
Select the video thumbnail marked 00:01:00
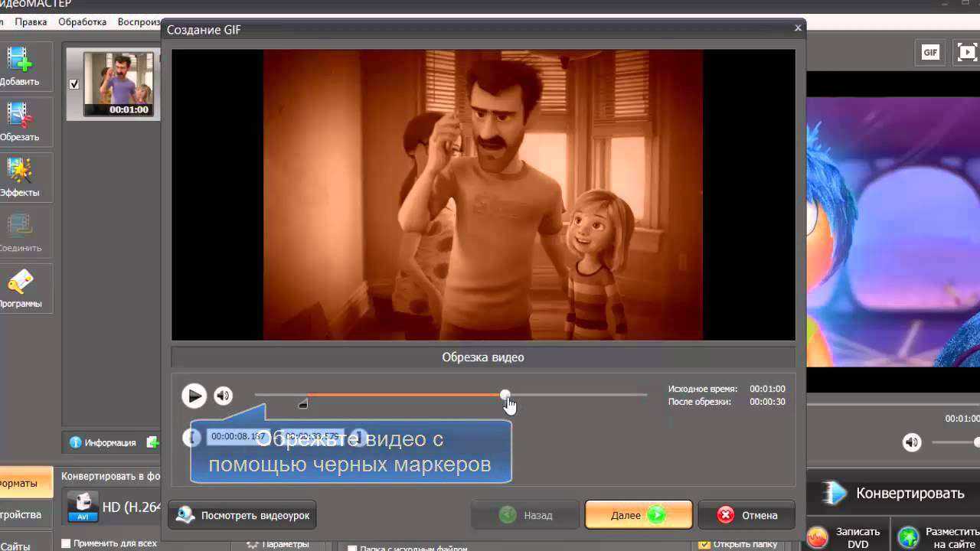coord(119,84)
